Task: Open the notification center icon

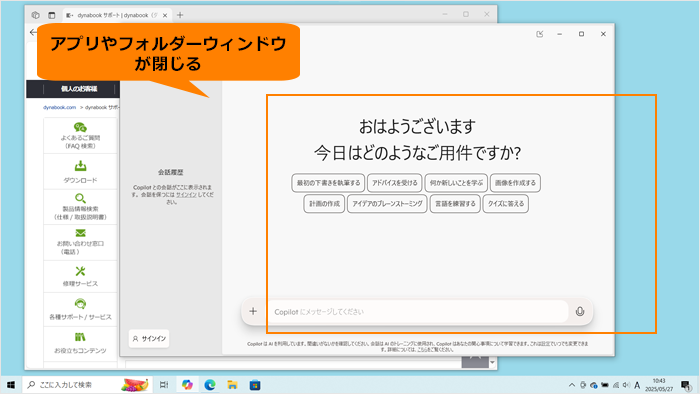Action: coord(686,385)
